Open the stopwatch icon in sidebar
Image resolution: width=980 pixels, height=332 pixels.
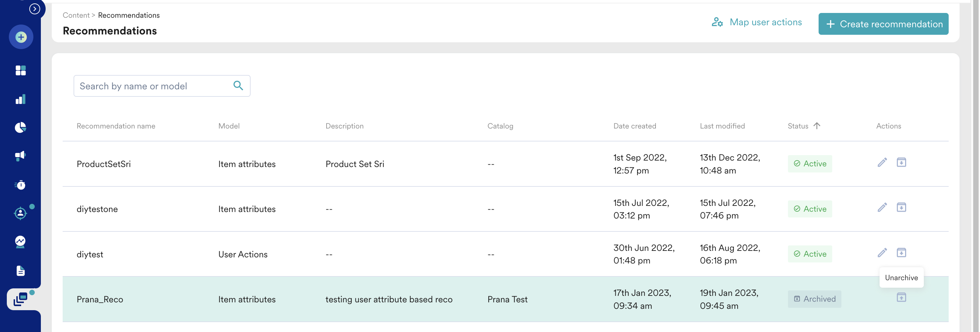(20, 185)
